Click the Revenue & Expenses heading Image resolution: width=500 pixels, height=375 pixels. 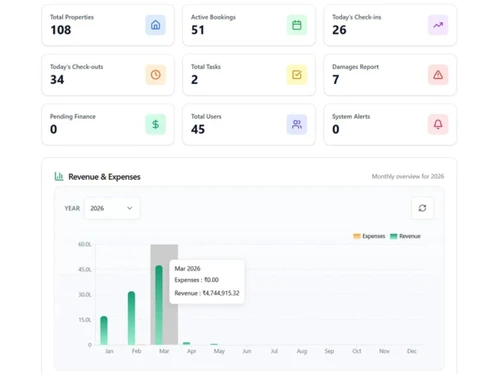pos(104,177)
